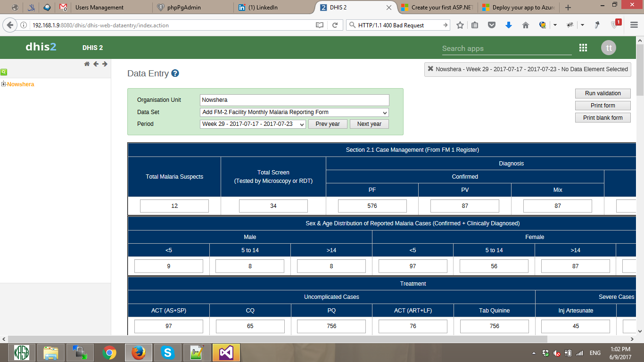Click the Total Malaria Suspects value field
644x362 pixels.
(174, 206)
